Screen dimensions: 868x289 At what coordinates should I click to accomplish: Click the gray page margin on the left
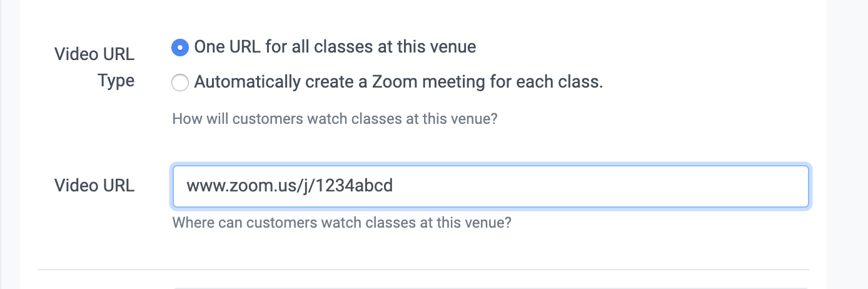9,144
